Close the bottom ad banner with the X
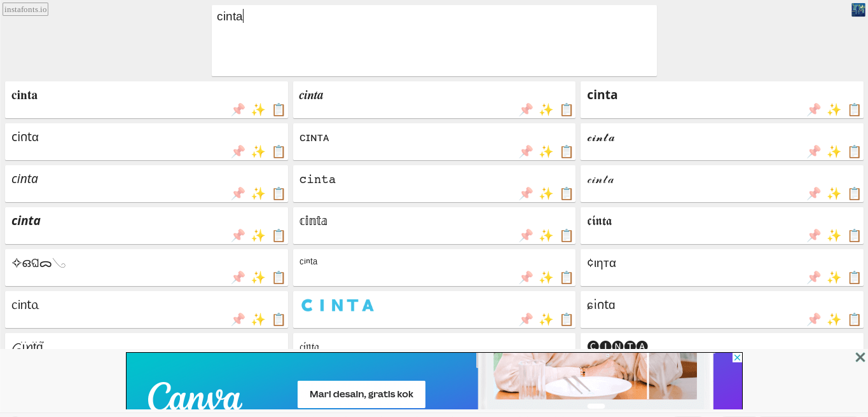Screen dimensions: 868x417 point(860,357)
